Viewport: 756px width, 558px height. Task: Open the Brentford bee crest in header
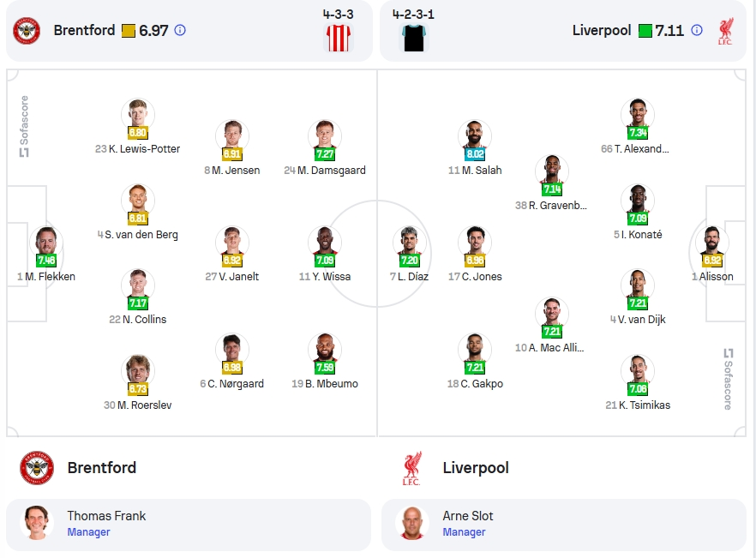[27, 31]
